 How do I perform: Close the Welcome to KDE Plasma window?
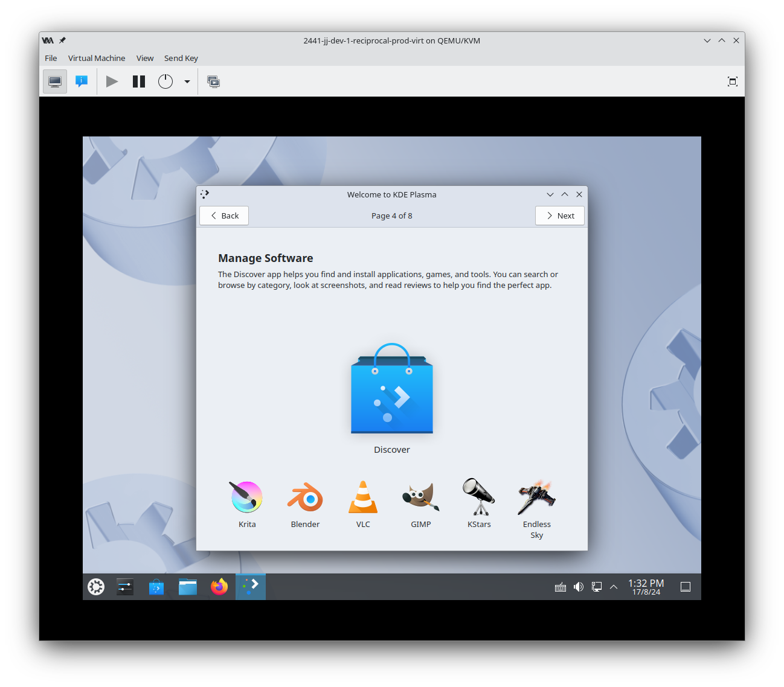click(579, 194)
